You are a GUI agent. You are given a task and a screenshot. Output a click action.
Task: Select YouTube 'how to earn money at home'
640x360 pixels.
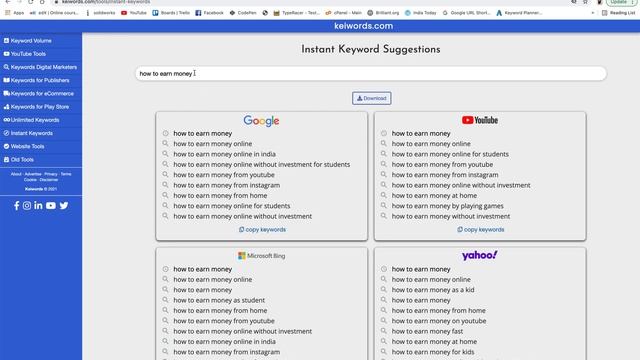(x=434, y=196)
